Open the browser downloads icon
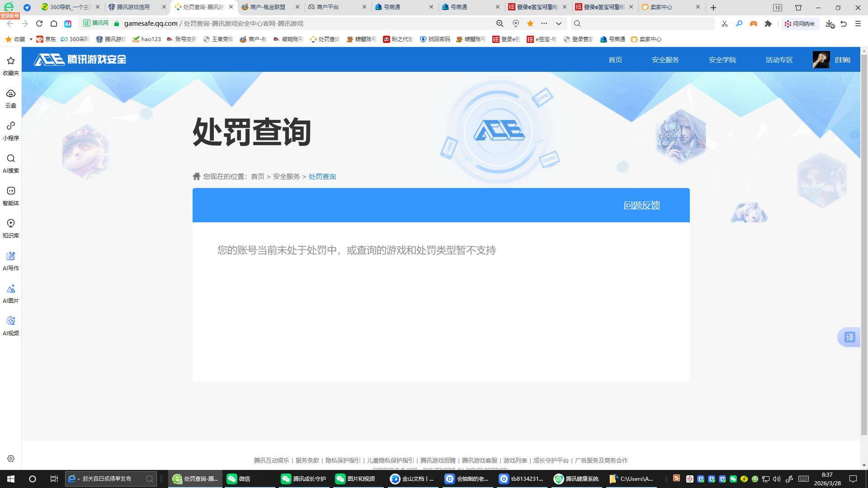The image size is (868, 488). [x=829, y=23]
